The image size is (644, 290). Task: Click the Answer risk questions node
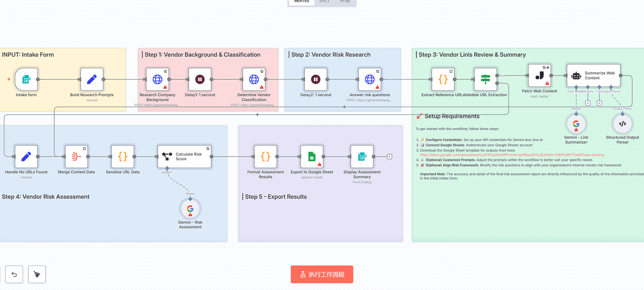tap(370, 79)
